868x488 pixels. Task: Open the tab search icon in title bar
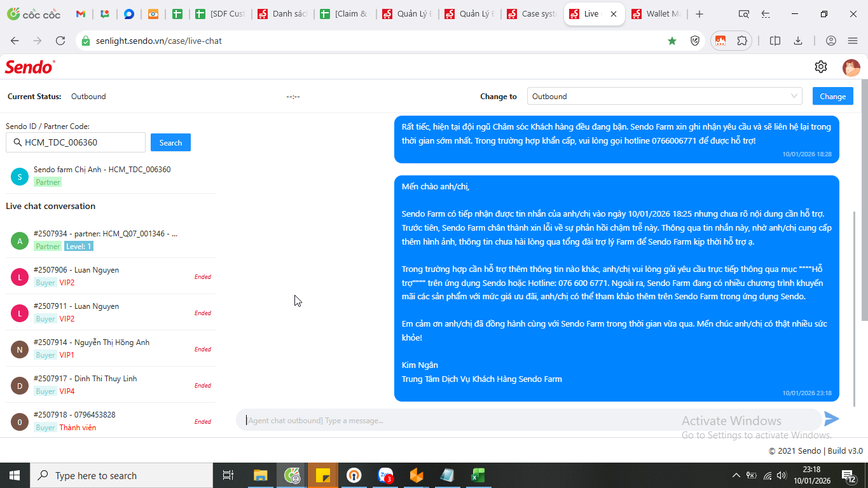pos(743,14)
